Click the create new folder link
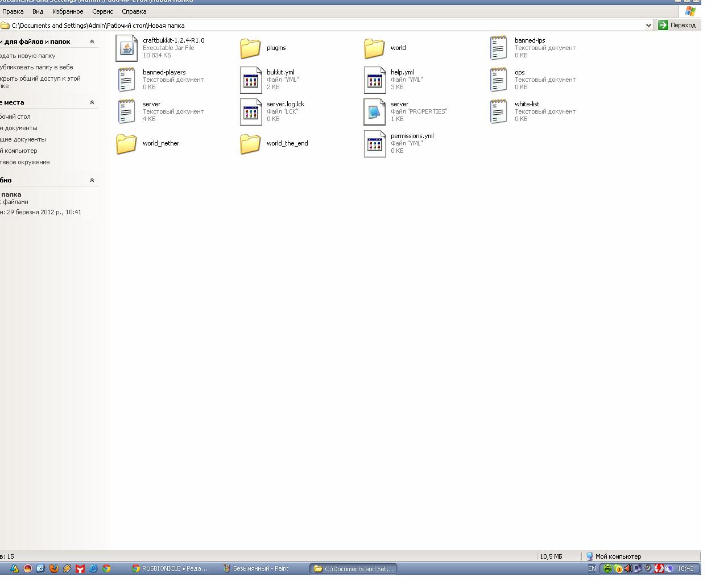This screenshot has width=728, height=582. [28, 56]
